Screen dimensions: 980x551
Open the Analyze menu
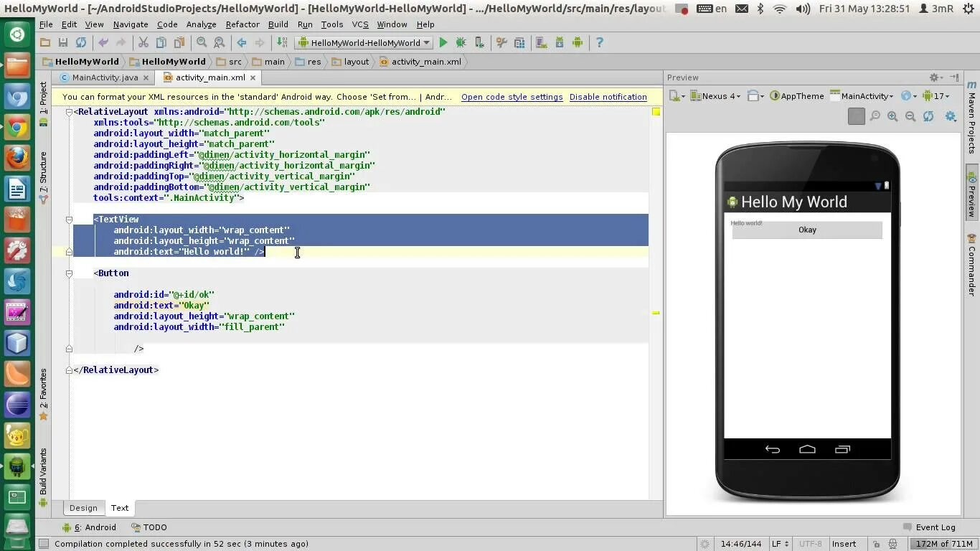[201, 24]
